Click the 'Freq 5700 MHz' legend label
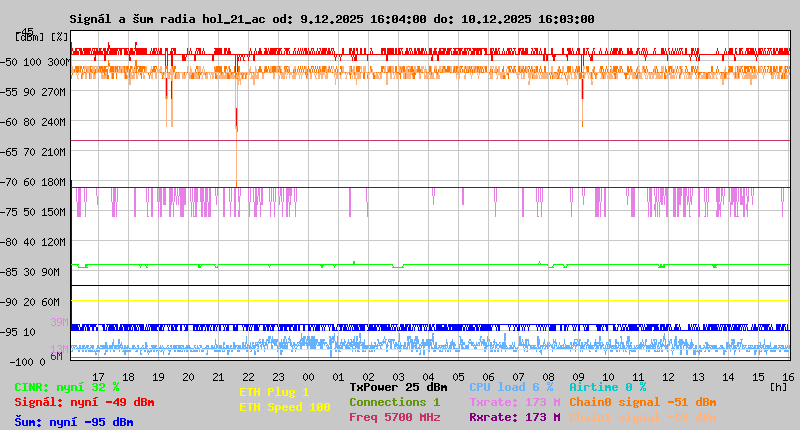Image resolution: width=800 pixels, height=430 pixels. click(x=394, y=417)
